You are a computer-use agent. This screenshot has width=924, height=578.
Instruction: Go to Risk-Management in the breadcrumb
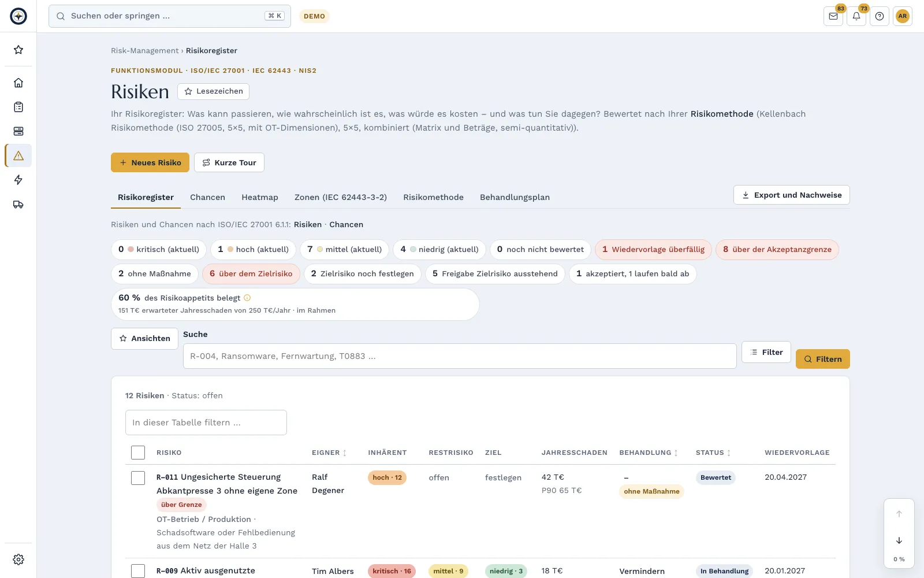145,51
